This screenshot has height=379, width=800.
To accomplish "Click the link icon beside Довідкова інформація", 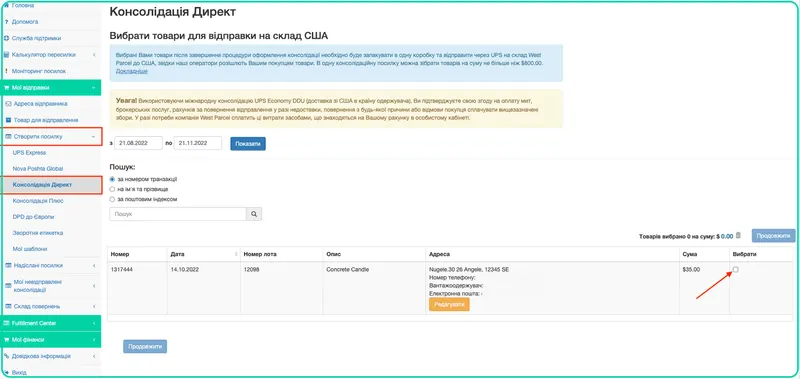I will [x=6, y=356].
